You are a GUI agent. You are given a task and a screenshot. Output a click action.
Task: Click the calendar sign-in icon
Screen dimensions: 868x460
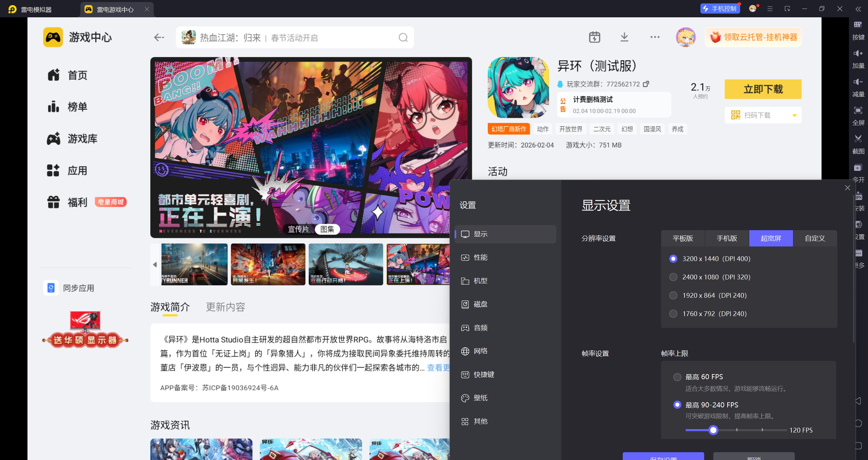(x=594, y=37)
